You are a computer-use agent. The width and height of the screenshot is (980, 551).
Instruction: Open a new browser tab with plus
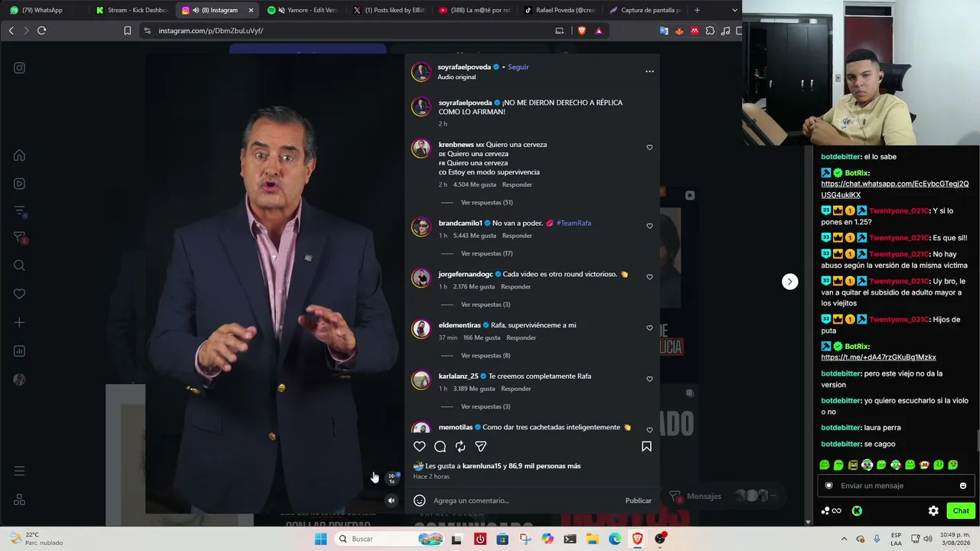697,10
